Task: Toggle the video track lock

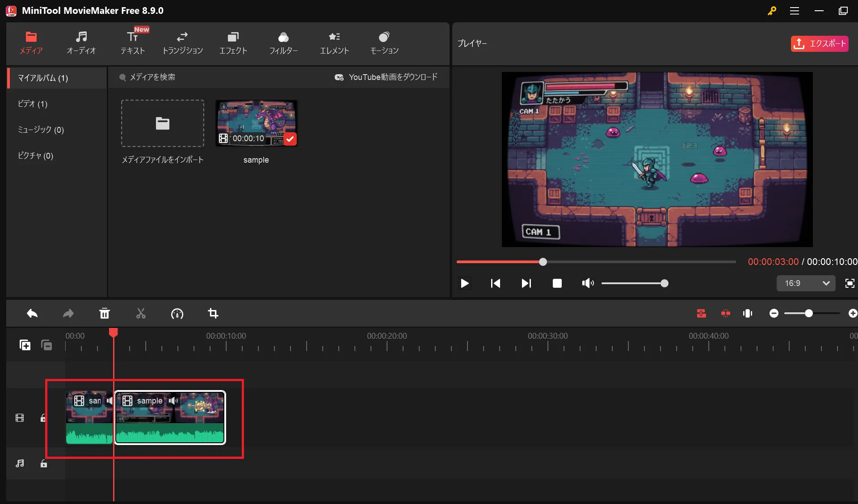Action: point(43,418)
